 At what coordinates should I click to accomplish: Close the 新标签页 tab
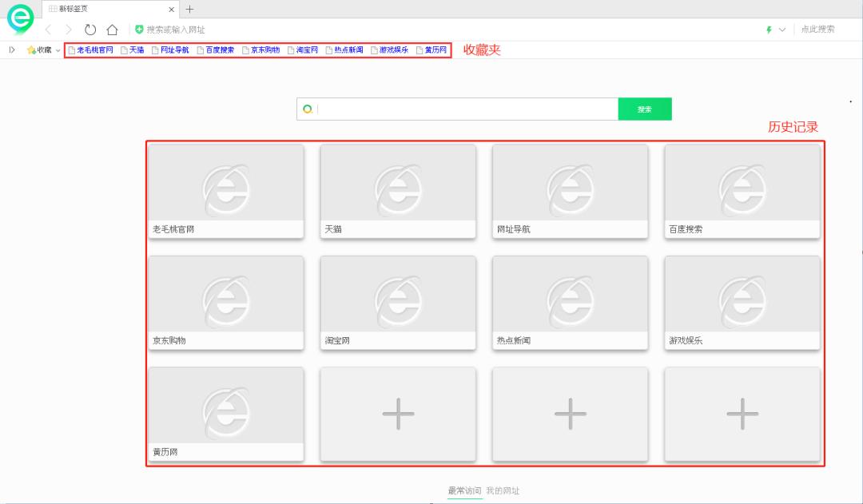pos(172,9)
